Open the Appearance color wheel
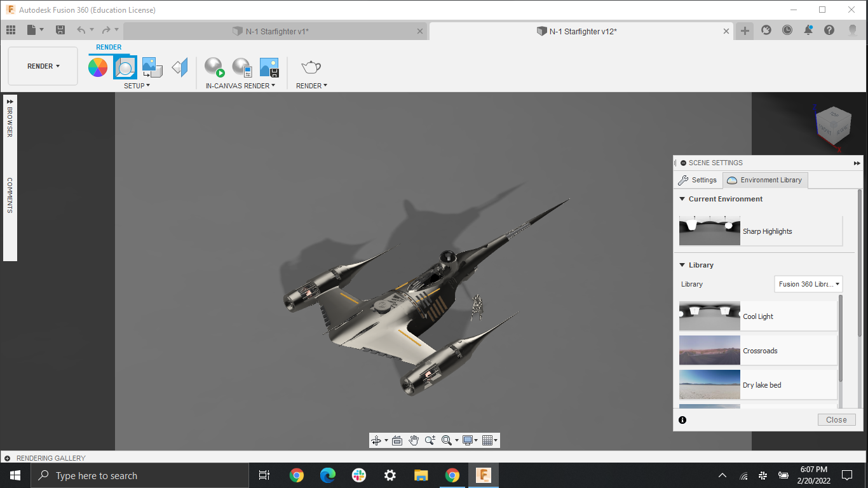Image resolution: width=868 pixels, height=488 pixels. point(98,66)
